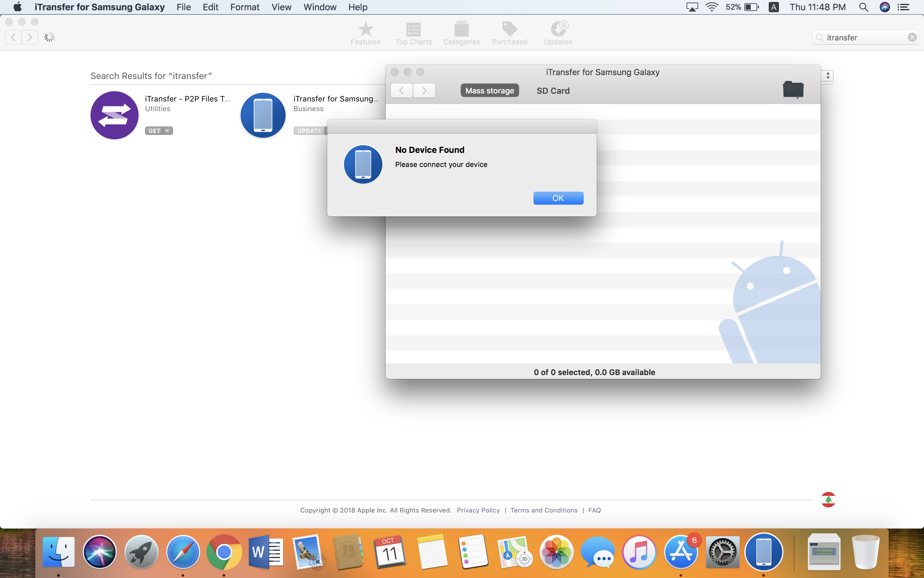Expand the GET button dropdown arrow
Screen dimensions: 924x578
[x=167, y=131]
